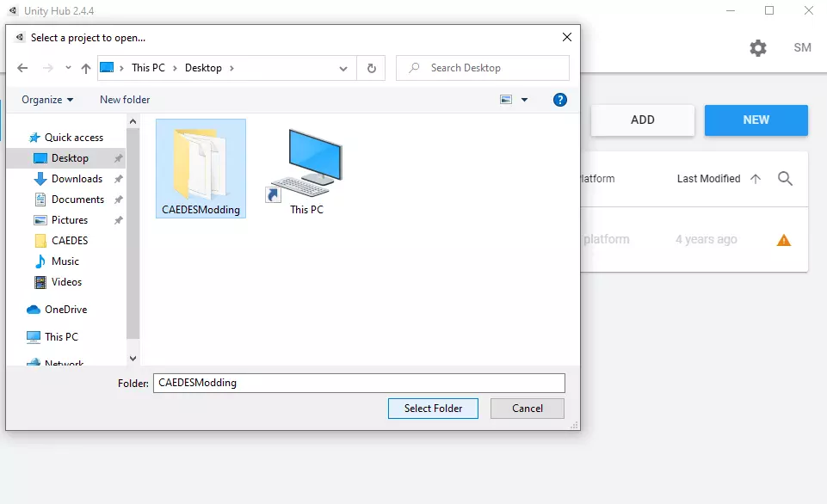
Task: Click the Folder name input field
Action: (x=359, y=383)
